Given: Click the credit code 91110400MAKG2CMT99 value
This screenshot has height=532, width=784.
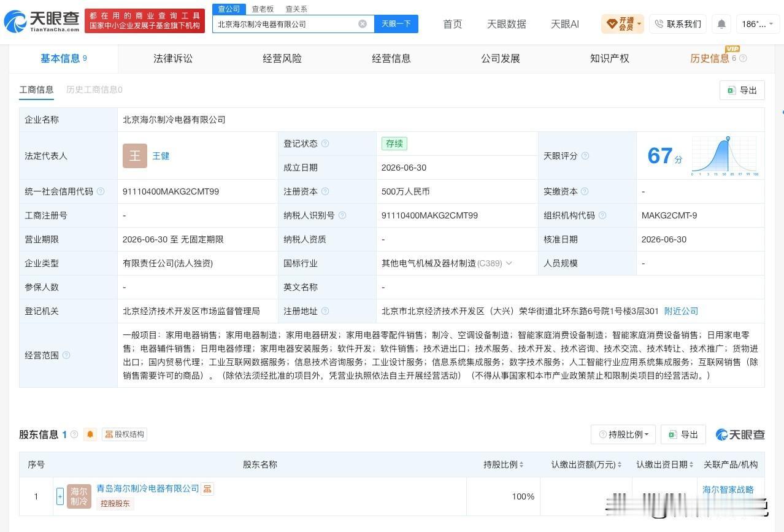Looking at the screenshot, I should (x=171, y=191).
